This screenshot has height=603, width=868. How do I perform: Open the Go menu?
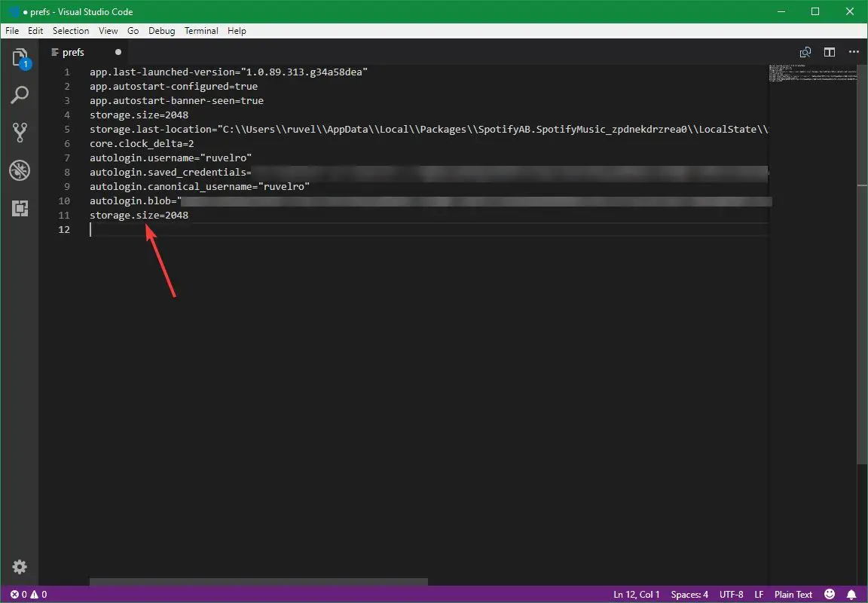(133, 30)
